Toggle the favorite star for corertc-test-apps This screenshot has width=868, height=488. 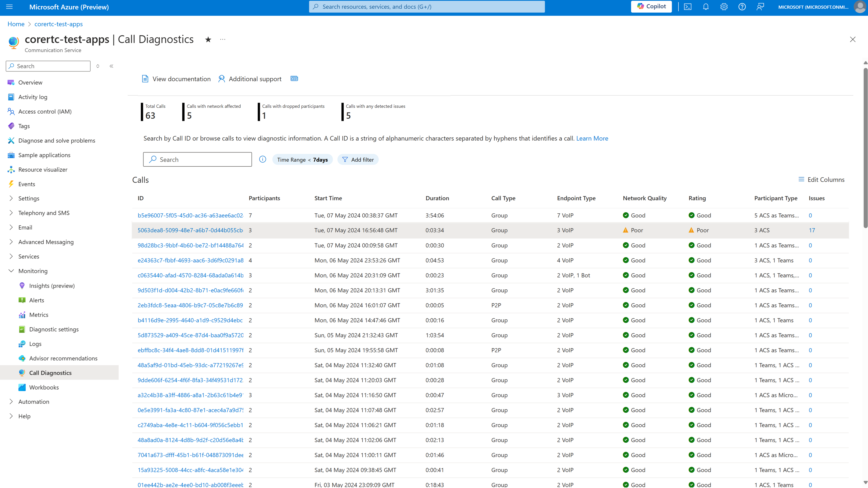pos(208,39)
